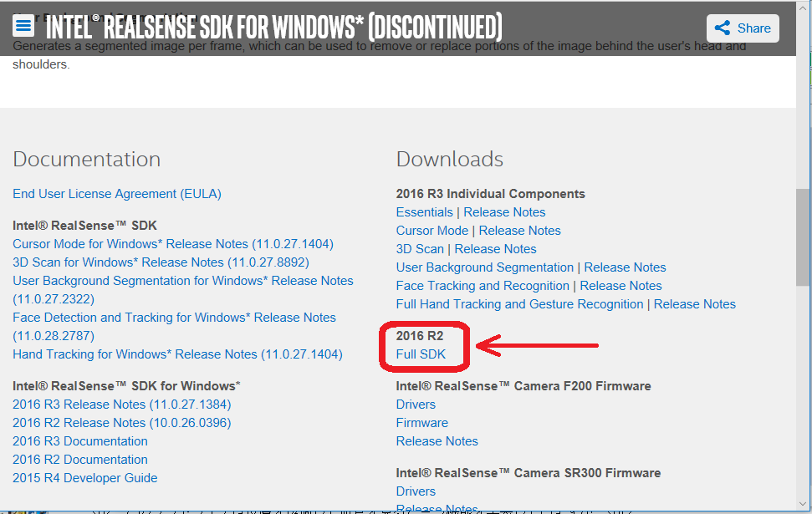
Task: Open Release Notes next to User Background Segmentation download
Action: (x=625, y=267)
